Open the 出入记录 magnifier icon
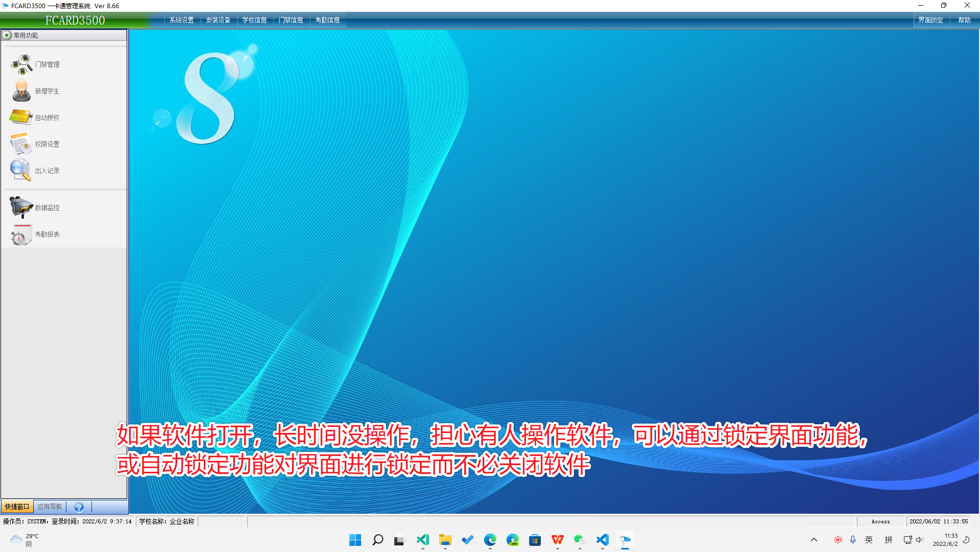The width and height of the screenshot is (980, 552). point(20,170)
